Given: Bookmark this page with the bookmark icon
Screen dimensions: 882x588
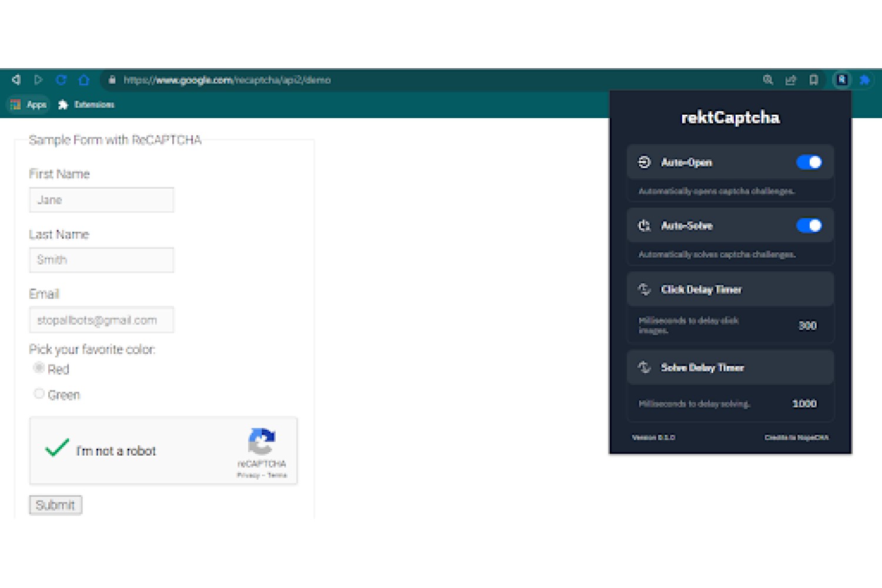Looking at the screenshot, I should pyautogui.click(x=814, y=80).
